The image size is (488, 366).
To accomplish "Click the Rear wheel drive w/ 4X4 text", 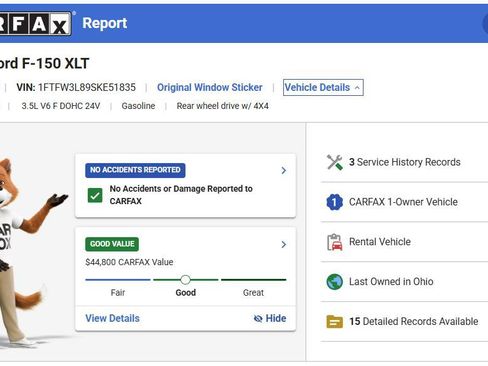I will coord(223,106).
